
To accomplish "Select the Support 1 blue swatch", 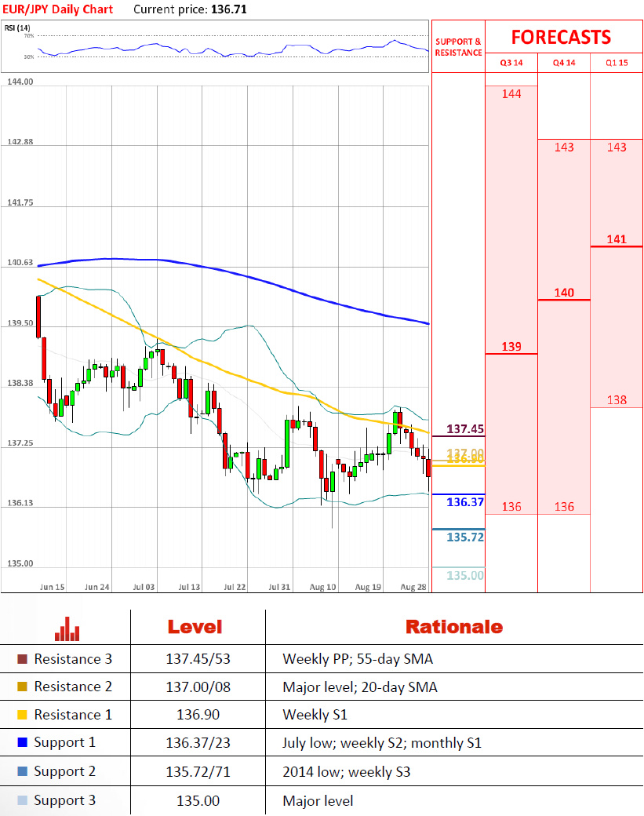I will coord(23,742).
